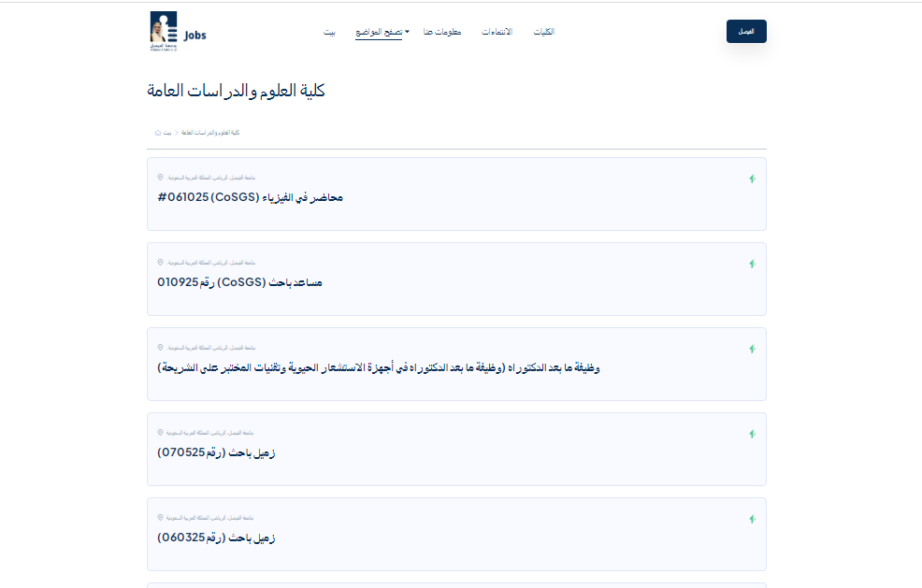The height and width of the screenshot is (588, 922).
Task: Open the محاضر في الفيزياء #061025 job listing
Action: tap(251, 197)
